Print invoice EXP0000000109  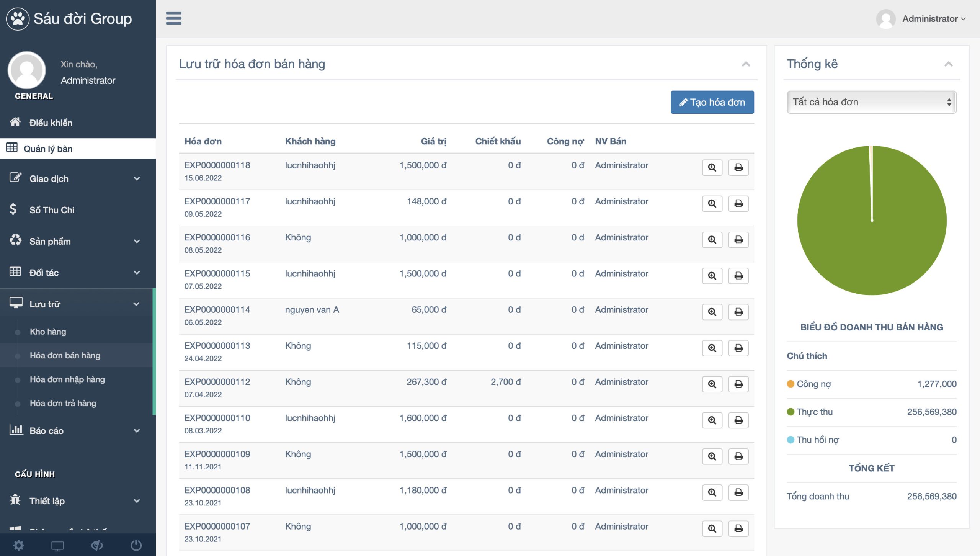tap(738, 456)
